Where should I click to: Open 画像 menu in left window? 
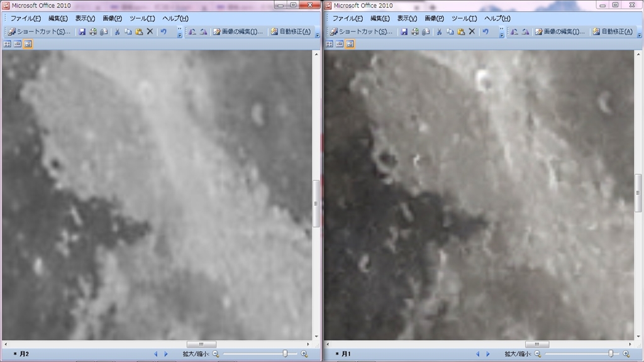pos(112,18)
